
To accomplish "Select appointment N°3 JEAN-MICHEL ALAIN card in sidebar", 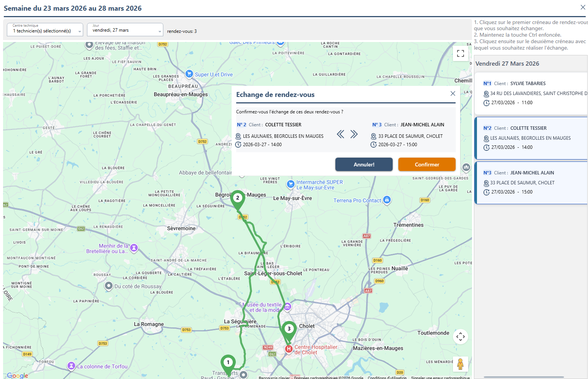I will (530, 182).
